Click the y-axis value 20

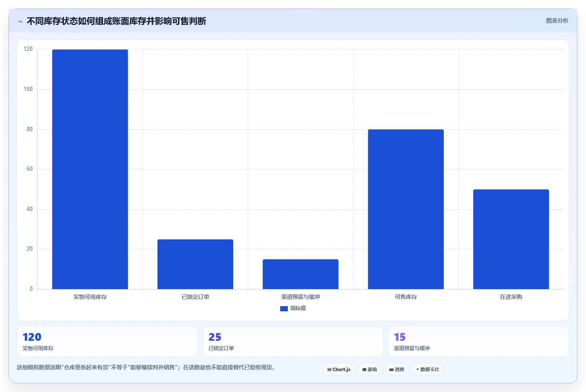pos(29,249)
